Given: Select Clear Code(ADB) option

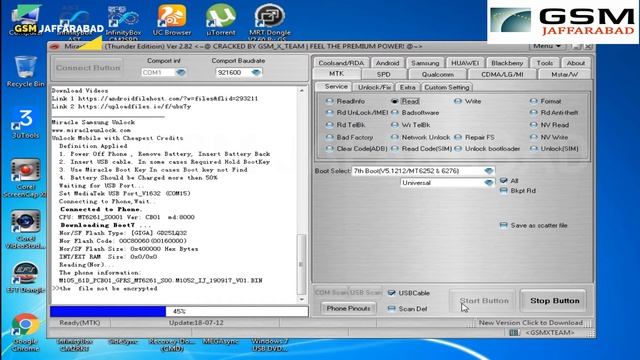Looking at the screenshot, I should pyautogui.click(x=356, y=149).
